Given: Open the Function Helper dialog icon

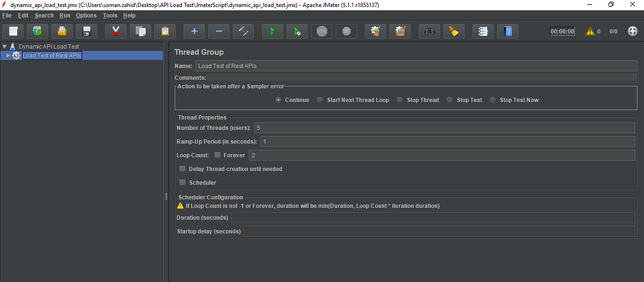Looking at the screenshot, I should click(482, 31).
